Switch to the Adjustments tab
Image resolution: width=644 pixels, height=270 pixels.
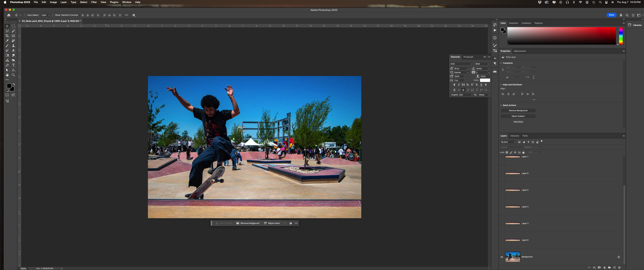520,51
